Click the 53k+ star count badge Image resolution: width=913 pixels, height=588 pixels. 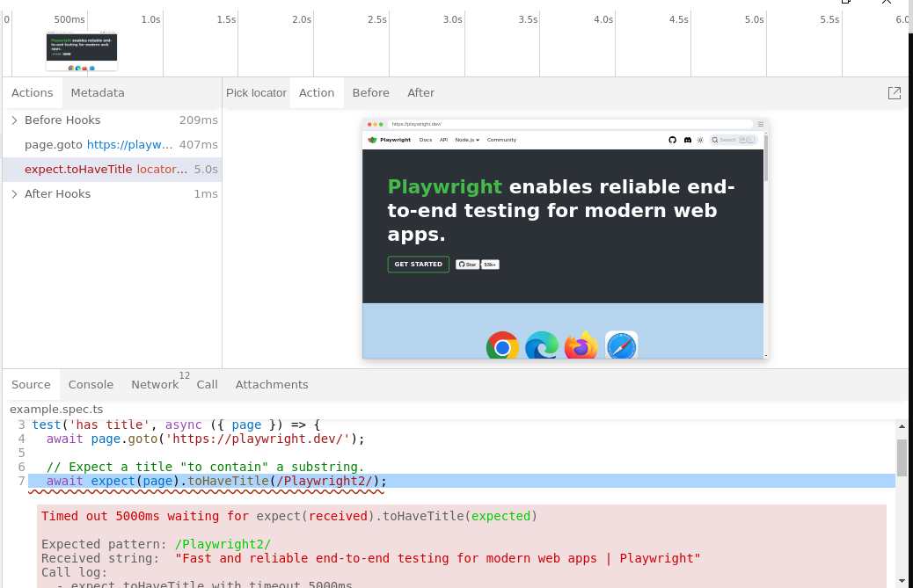[x=490, y=265]
